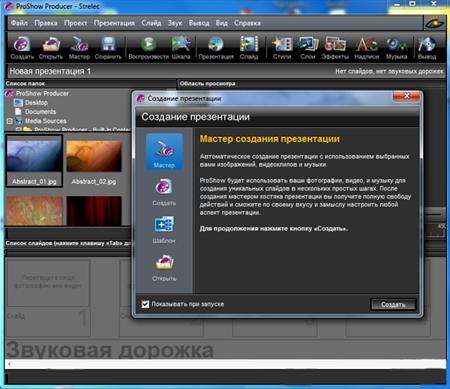The width and height of the screenshot is (450, 389).
Task: Open Презентация options toolbar icon
Action: point(216,48)
